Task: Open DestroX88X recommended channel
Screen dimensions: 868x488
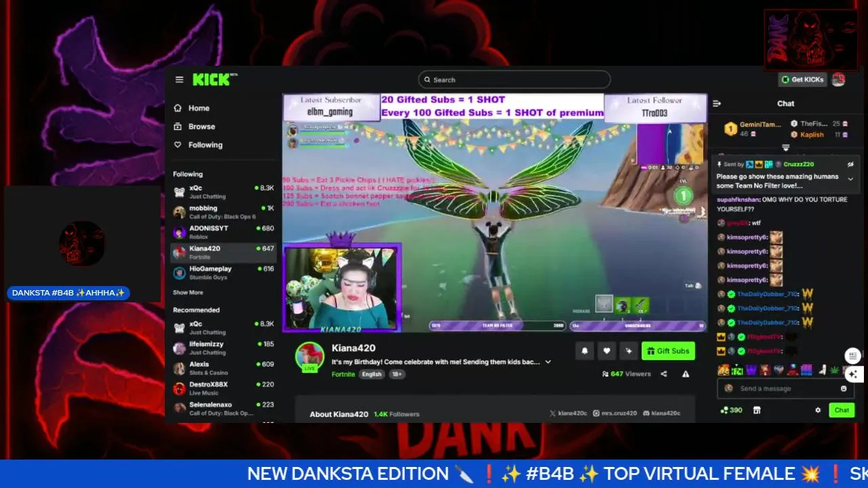Action: tap(223, 388)
